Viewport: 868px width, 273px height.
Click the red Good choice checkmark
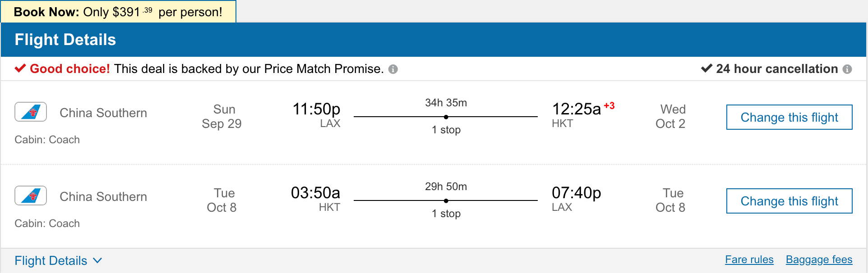click(20, 68)
